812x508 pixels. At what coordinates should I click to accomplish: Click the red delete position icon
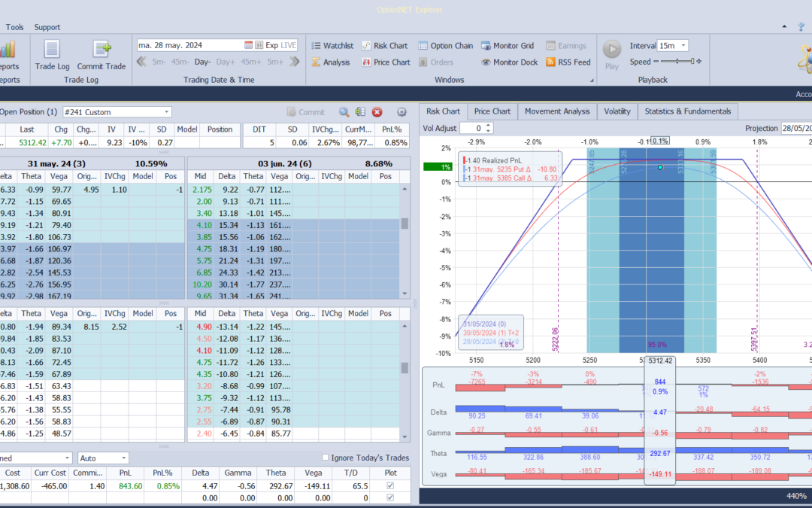pyautogui.click(x=377, y=112)
